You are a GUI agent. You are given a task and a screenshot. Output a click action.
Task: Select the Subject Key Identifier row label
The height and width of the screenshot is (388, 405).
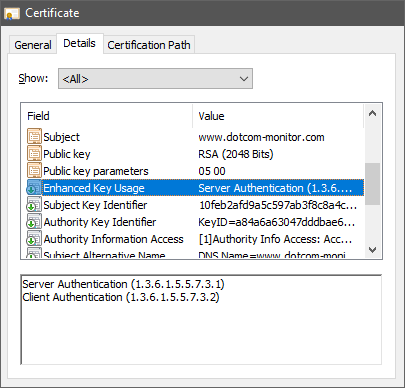point(95,205)
